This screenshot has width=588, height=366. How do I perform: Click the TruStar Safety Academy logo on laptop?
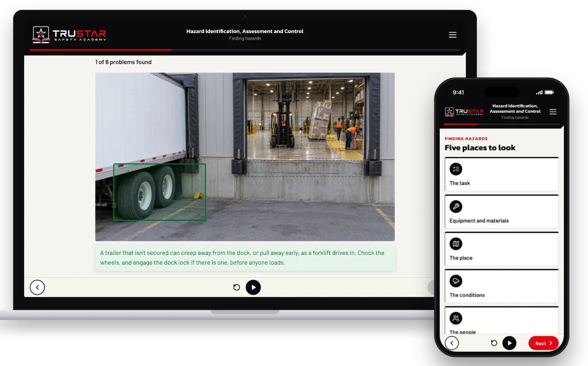click(69, 35)
